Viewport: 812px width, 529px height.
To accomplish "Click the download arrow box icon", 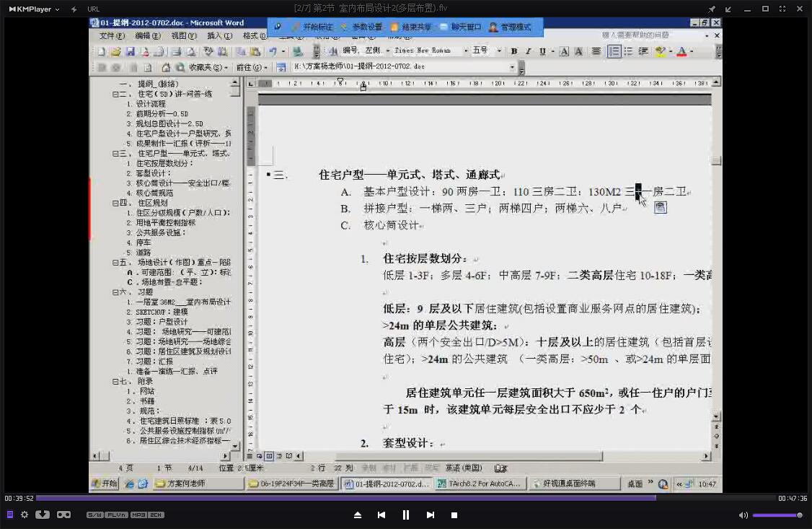I will point(43,515).
